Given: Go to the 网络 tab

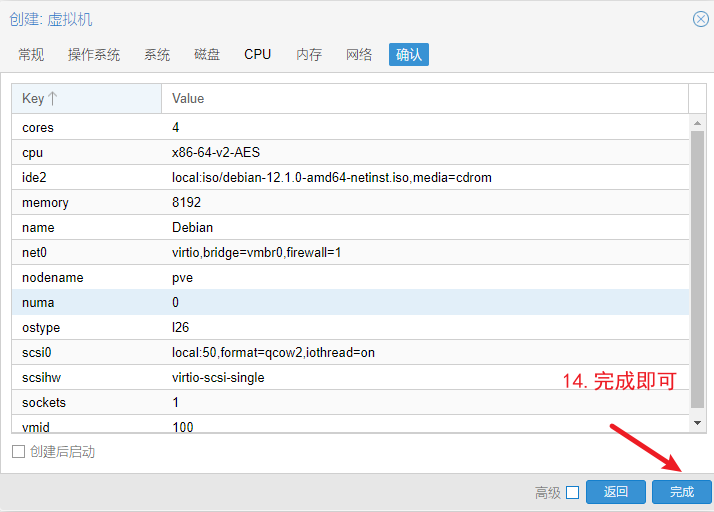Looking at the screenshot, I should click(359, 54).
